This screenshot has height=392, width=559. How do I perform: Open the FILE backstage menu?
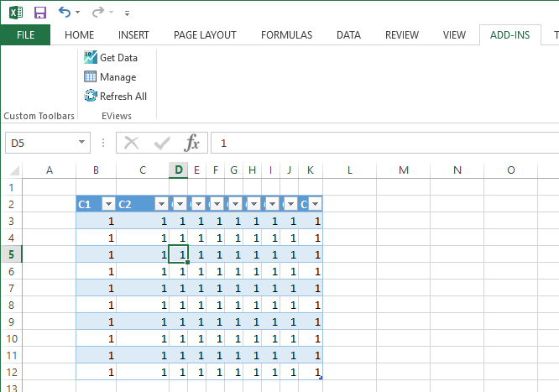coord(25,34)
